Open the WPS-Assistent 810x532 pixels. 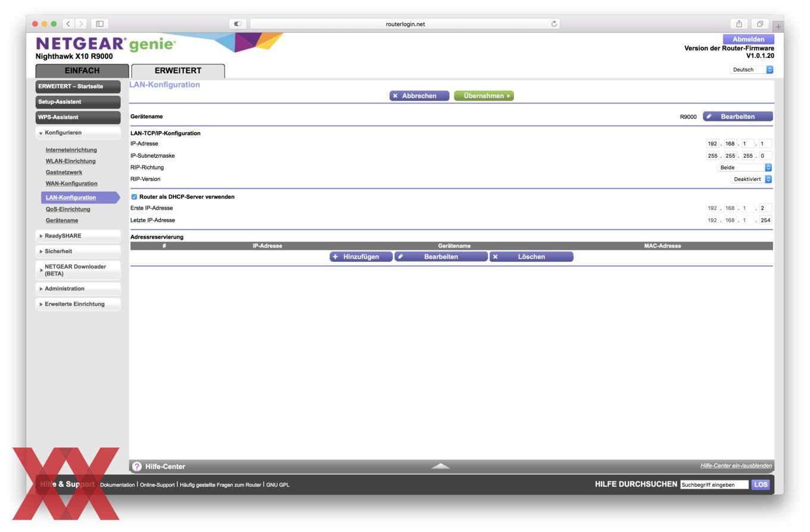click(x=77, y=117)
